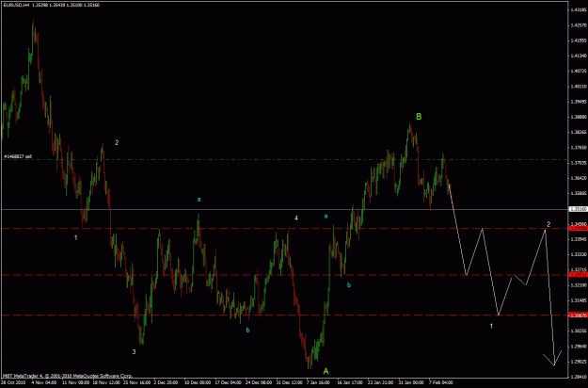
Task: Select the '#1468827 sell' order label
Action: point(18,156)
